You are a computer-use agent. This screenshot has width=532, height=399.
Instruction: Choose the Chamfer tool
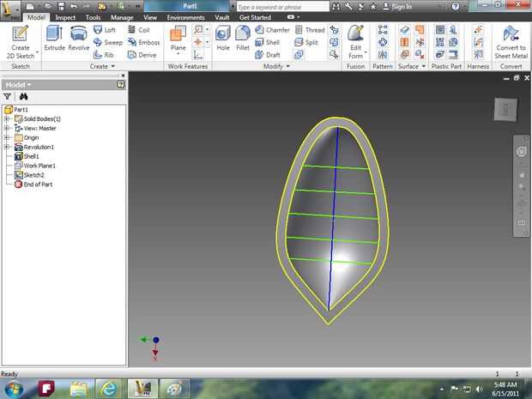click(272, 30)
